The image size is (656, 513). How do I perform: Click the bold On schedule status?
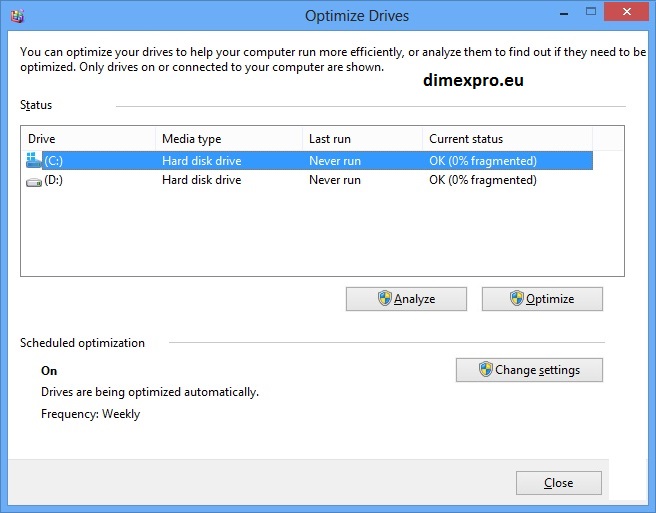49,371
